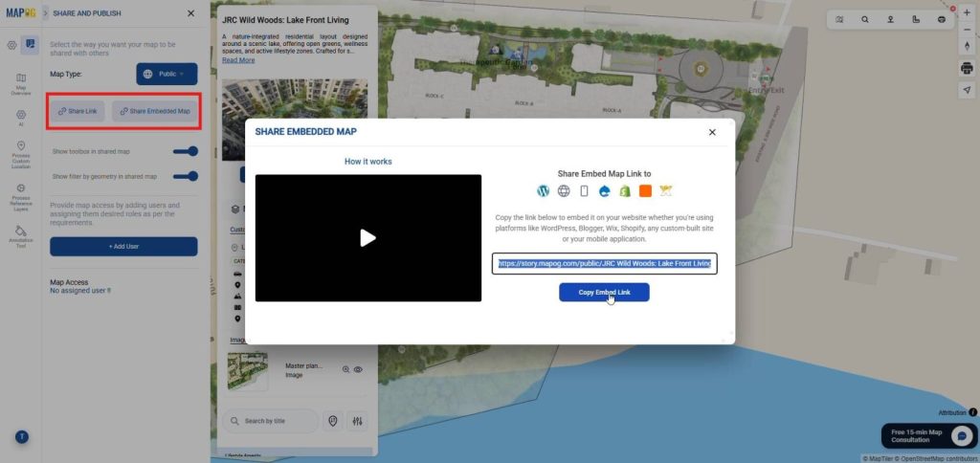Click the Shopify bag icon

(x=624, y=191)
